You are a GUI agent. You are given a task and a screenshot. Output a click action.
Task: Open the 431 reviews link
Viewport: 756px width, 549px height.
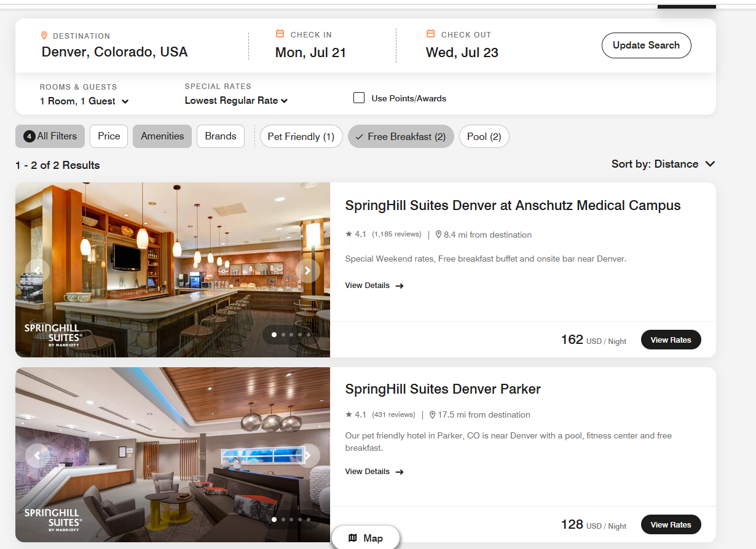click(x=393, y=415)
